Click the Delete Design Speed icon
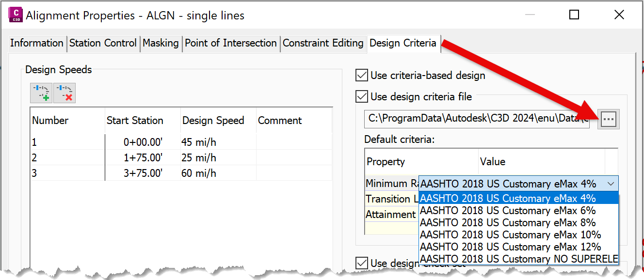 pos(64,93)
